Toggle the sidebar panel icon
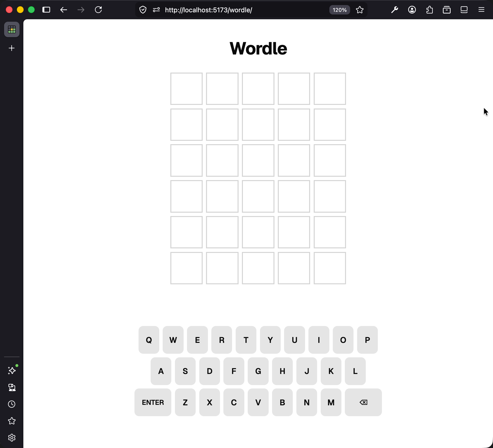Image resolution: width=493 pixels, height=448 pixels. (46, 10)
